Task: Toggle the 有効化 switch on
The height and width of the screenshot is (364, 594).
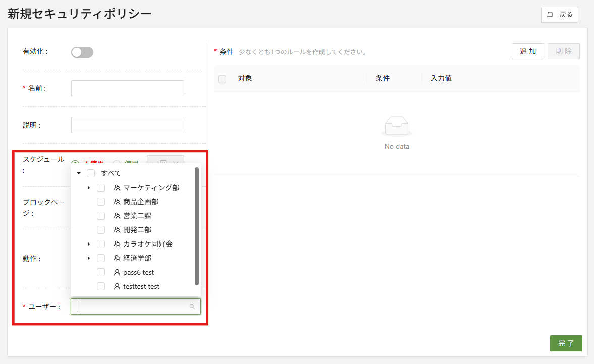Action: [x=82, y=52]
